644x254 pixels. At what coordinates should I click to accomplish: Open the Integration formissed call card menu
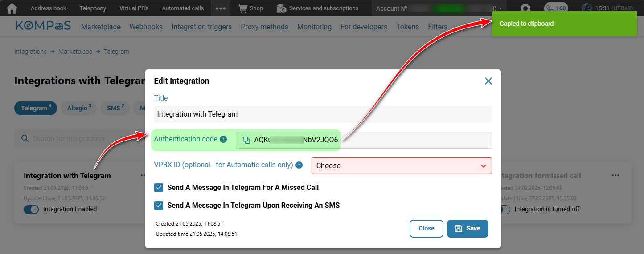615,175
